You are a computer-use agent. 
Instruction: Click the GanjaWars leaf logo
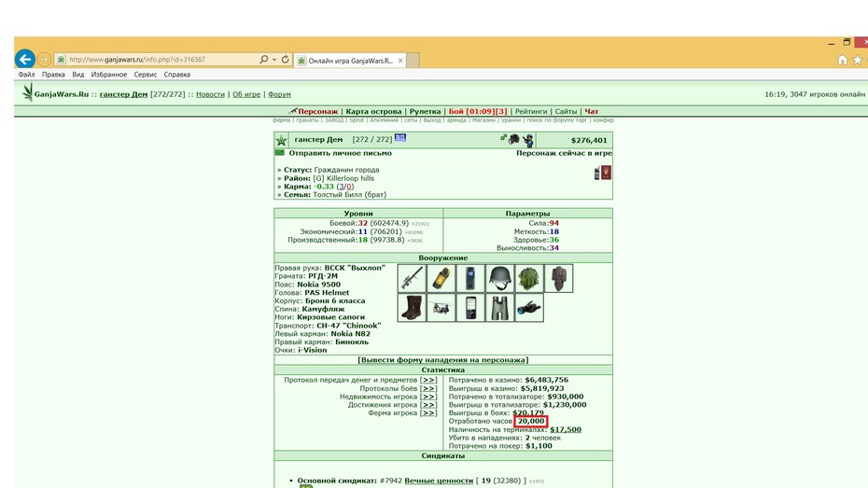(27, 91)
